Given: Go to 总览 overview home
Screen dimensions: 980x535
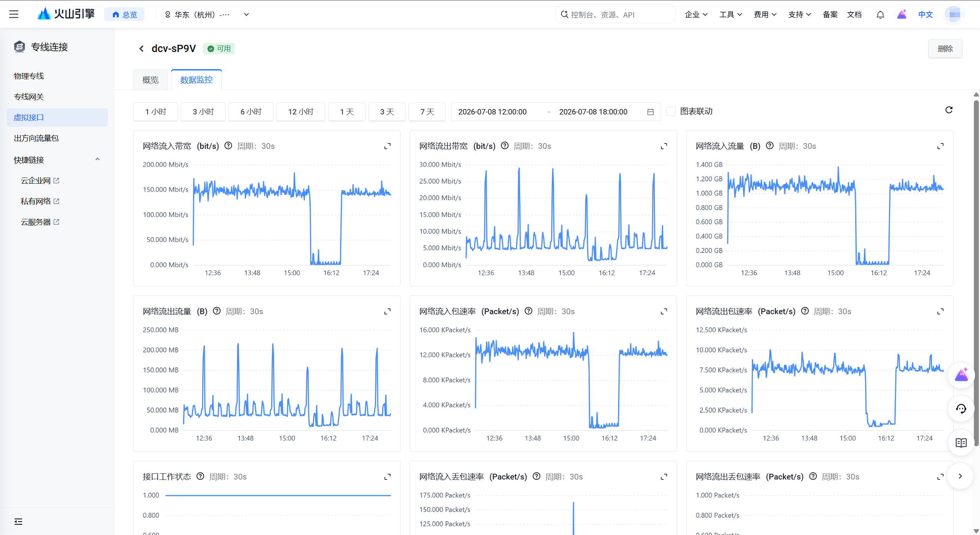Looking at the screenshot, I should pyautogui.click(x=124, y=15).
